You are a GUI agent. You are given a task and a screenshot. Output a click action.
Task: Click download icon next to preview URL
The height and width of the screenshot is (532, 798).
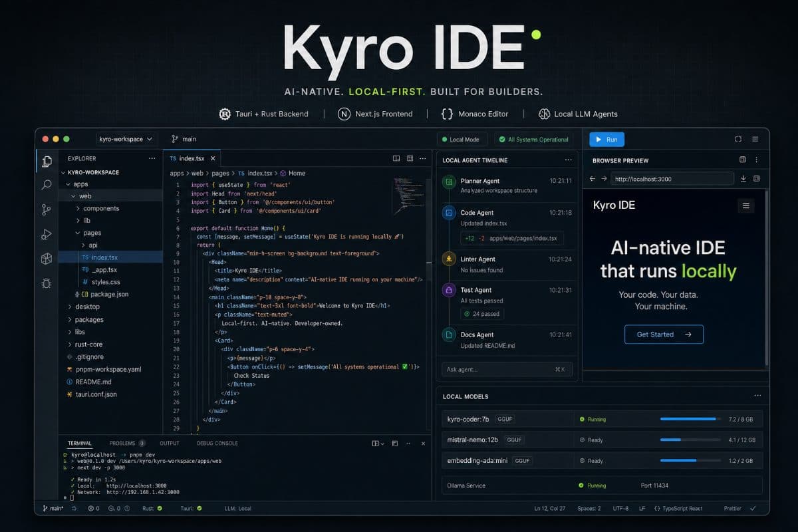(x=743, y=179)
